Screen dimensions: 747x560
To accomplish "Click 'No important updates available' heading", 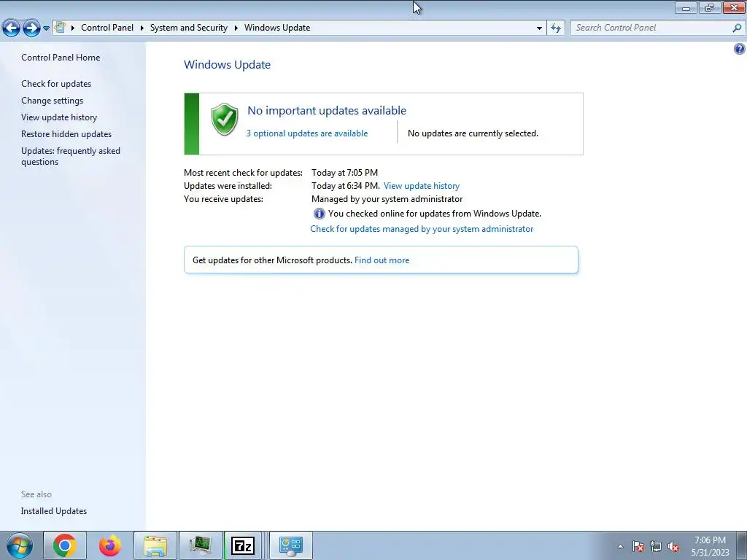I will (x=327, y=111).
